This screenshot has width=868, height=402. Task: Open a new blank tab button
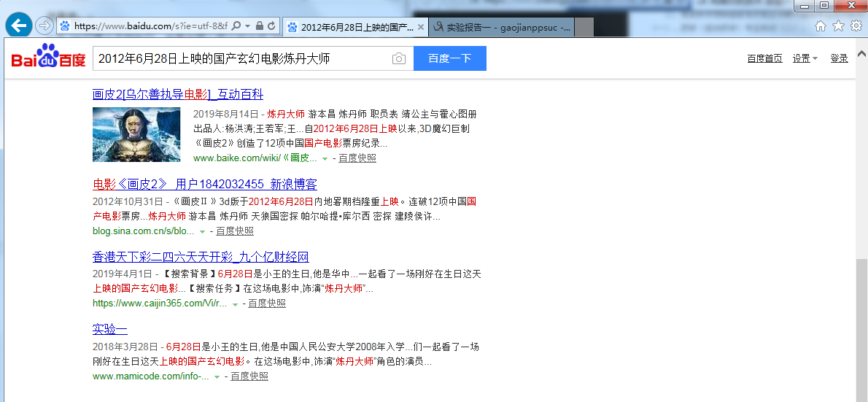pyautogui.click(x=584, y=26)
